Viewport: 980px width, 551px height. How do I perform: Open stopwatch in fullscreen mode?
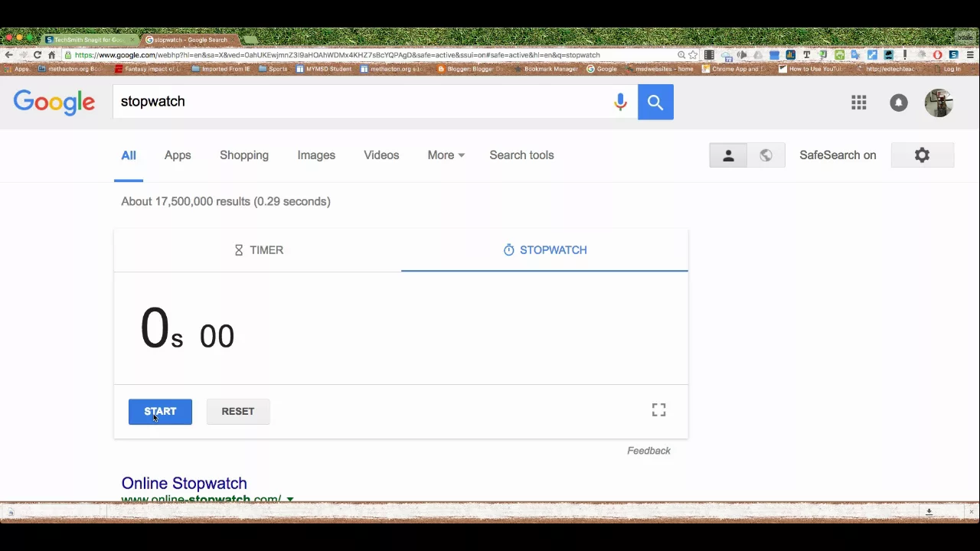point(658,410)
